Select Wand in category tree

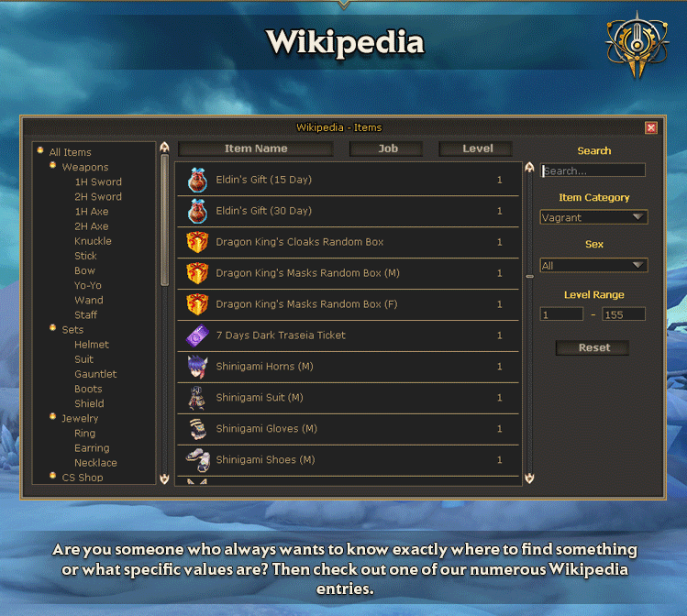pos(89,301)
